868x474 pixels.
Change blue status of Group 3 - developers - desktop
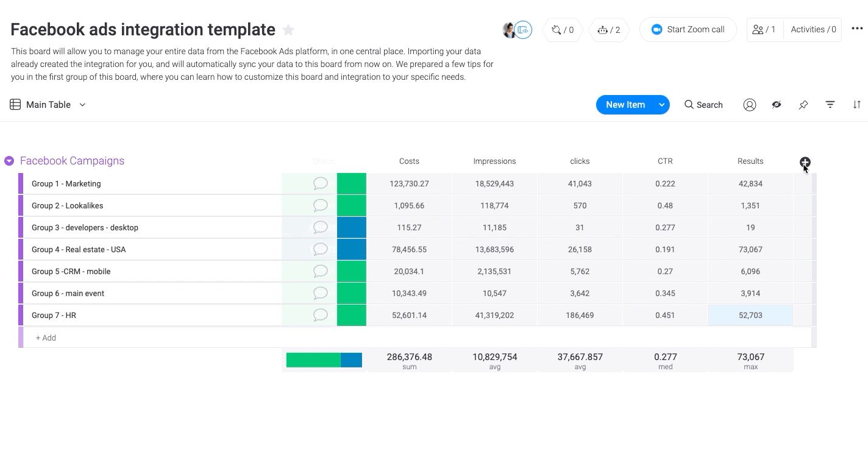[352, 227]
